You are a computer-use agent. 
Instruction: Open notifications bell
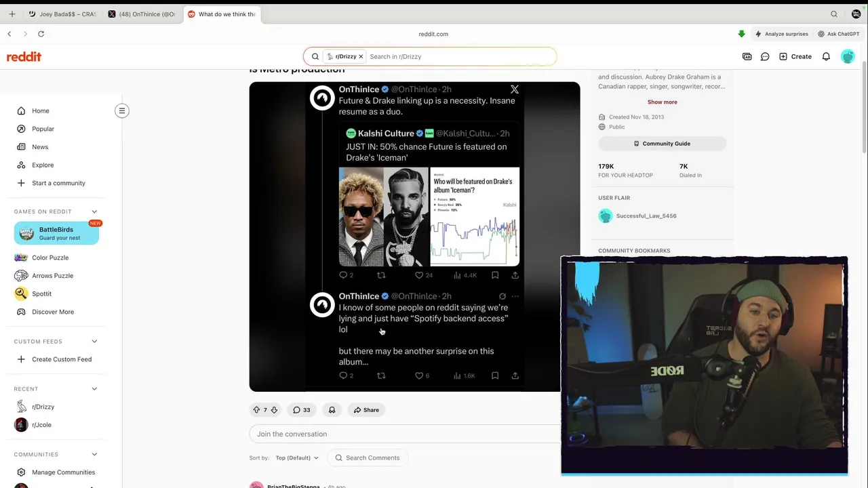tap(826, 56)
